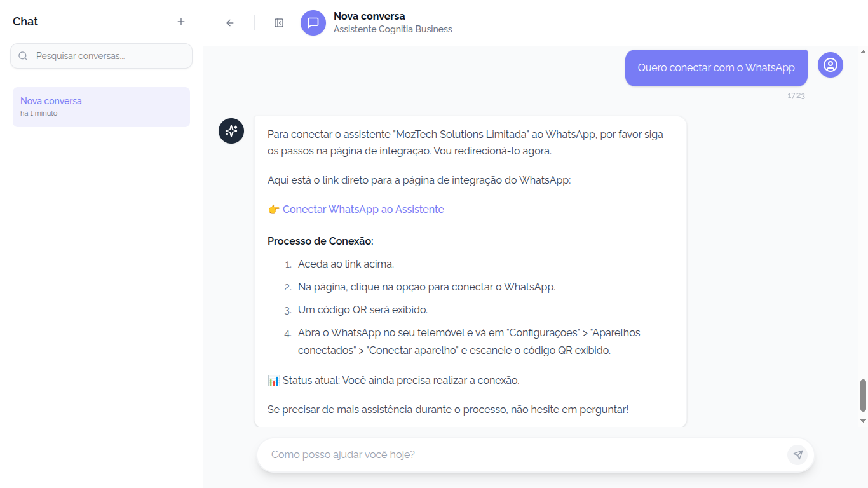Start a new chat with the plus icon
The width and height of the screenshot is (868, 488).
pos(181,22)
